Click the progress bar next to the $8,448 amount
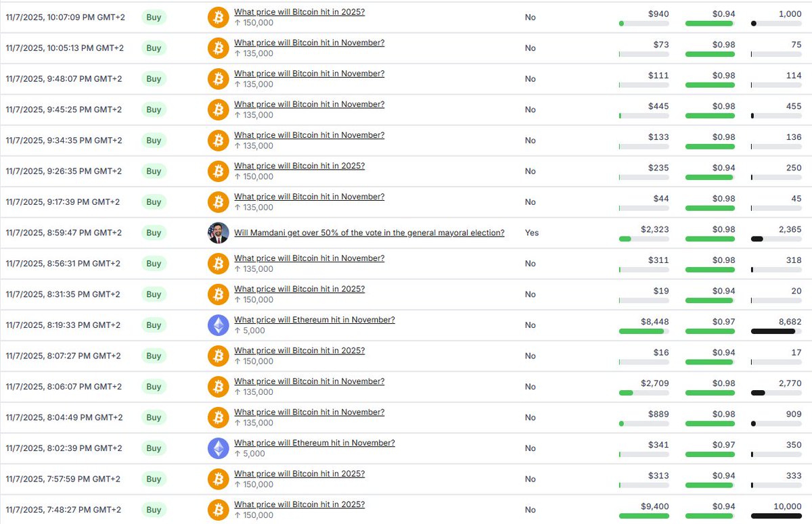This screenshot has height=524, width=812. 643,331
